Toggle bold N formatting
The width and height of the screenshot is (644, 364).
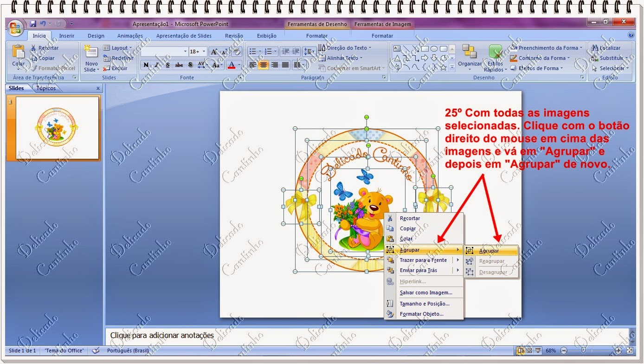point(146,65)
